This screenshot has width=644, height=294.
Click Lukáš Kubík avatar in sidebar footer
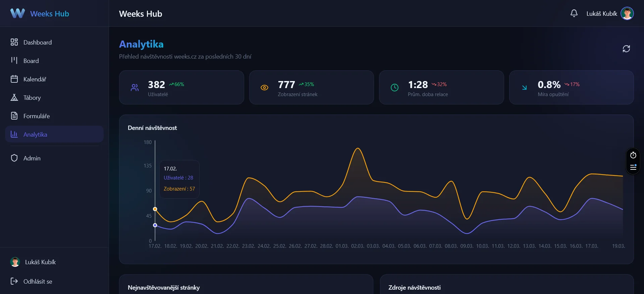point(15,262)
